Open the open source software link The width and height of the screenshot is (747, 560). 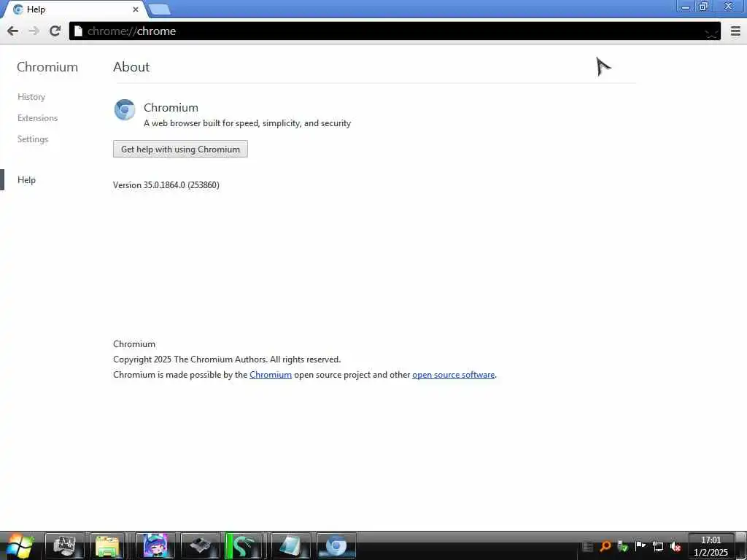click(453, 375)
